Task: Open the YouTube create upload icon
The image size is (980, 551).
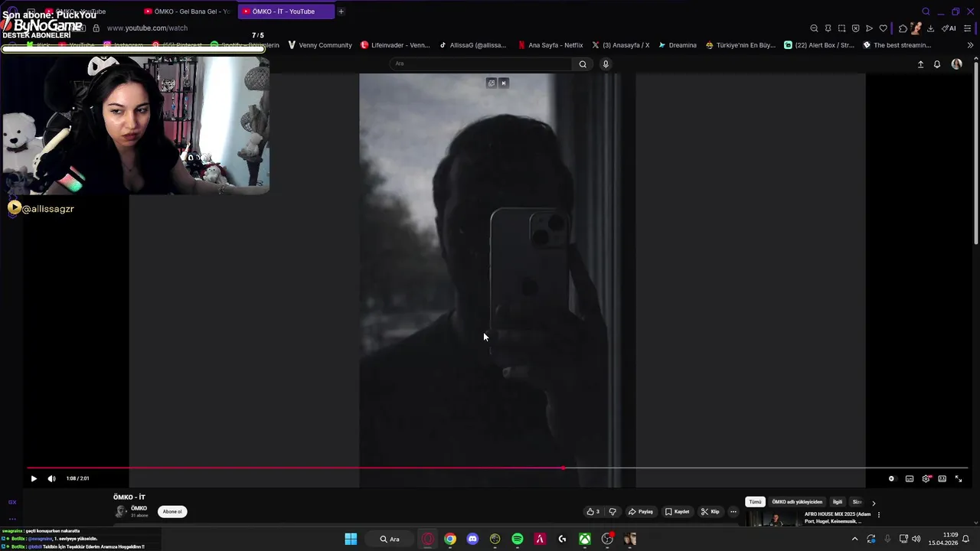Action: [920, 64]
